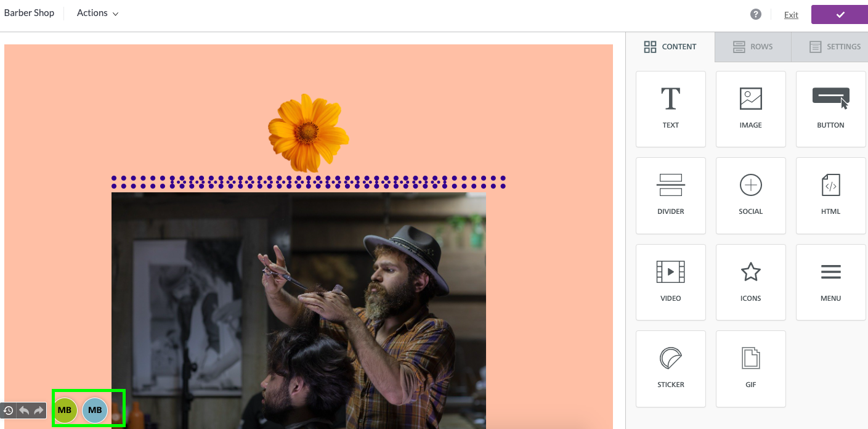Open the edit history clock icon
The width and height of the screenshot is (868, 429).
(9, 410)
